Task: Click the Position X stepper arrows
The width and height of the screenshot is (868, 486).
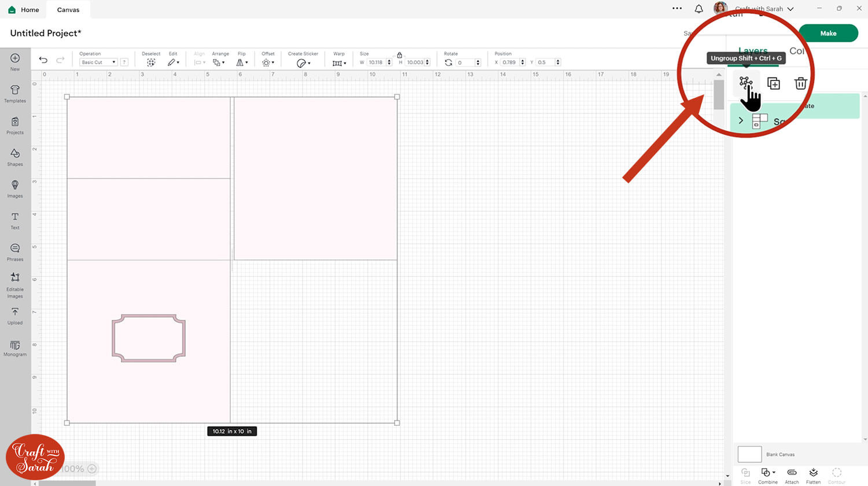Action: [523, 62]
